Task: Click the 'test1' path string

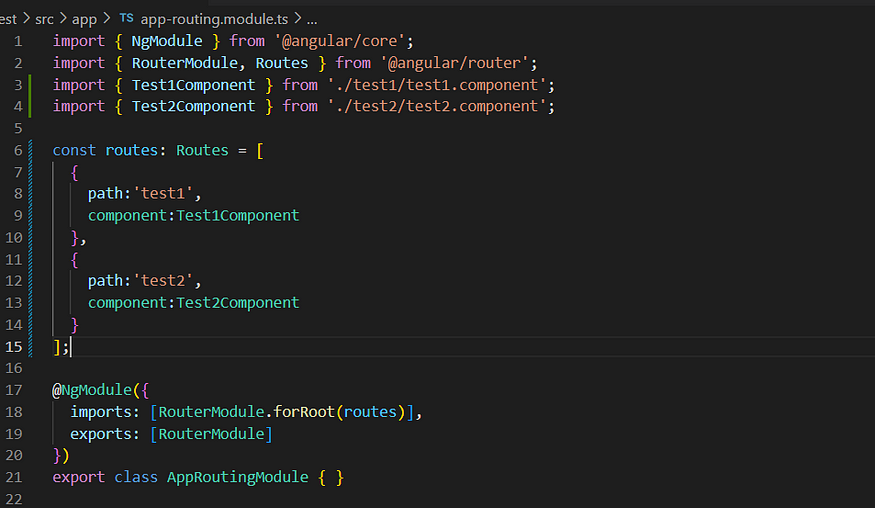Action: point(163,194)
